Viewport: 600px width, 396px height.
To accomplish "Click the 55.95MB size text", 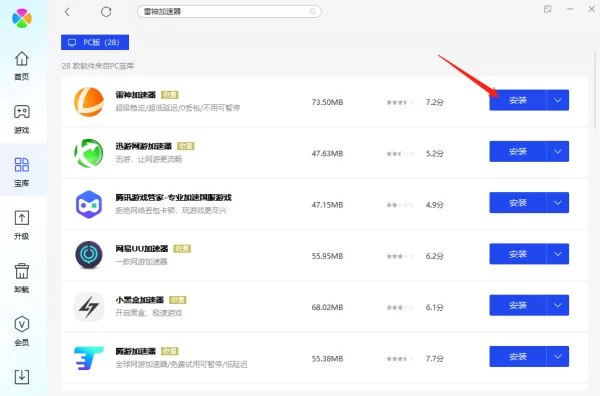I will pyautogui.click(x=328, y=256).
